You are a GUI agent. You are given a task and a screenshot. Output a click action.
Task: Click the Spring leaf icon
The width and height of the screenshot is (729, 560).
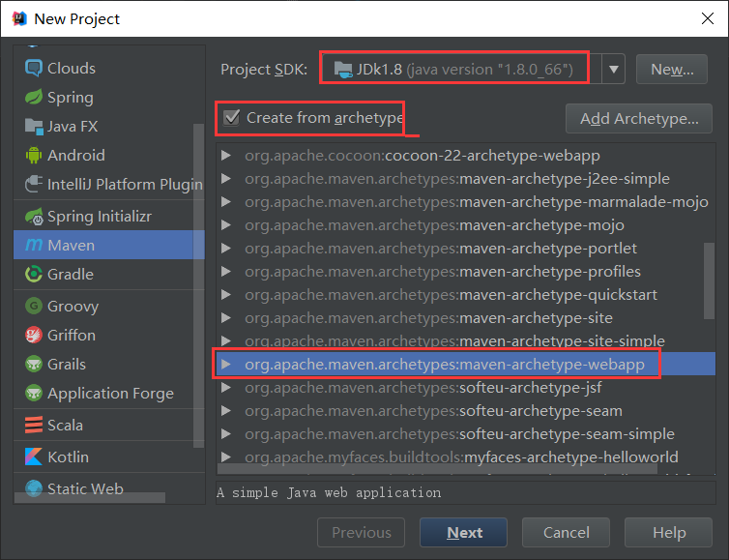[34, 98]
